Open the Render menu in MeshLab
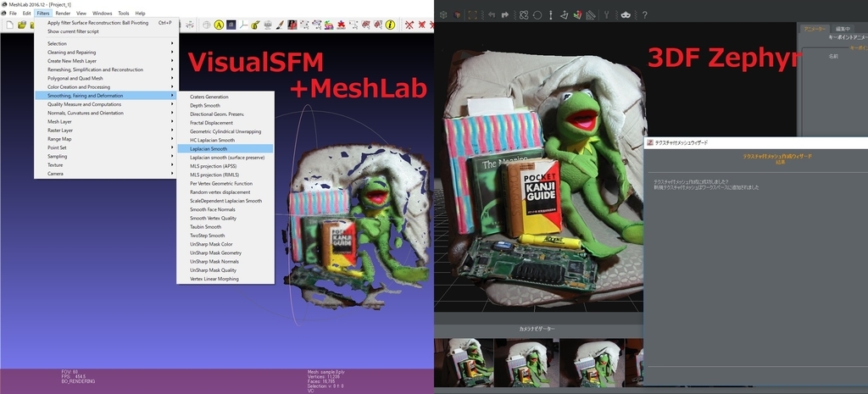 pos(63,14)
